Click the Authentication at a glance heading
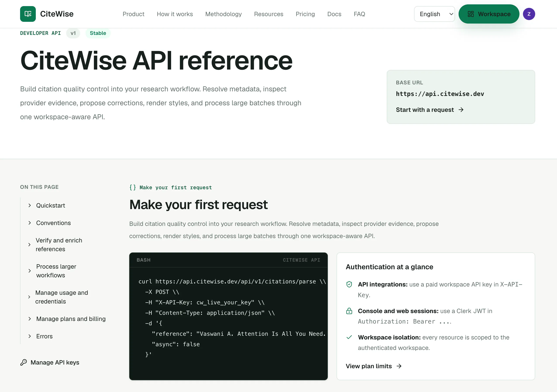 click(389, 267)
